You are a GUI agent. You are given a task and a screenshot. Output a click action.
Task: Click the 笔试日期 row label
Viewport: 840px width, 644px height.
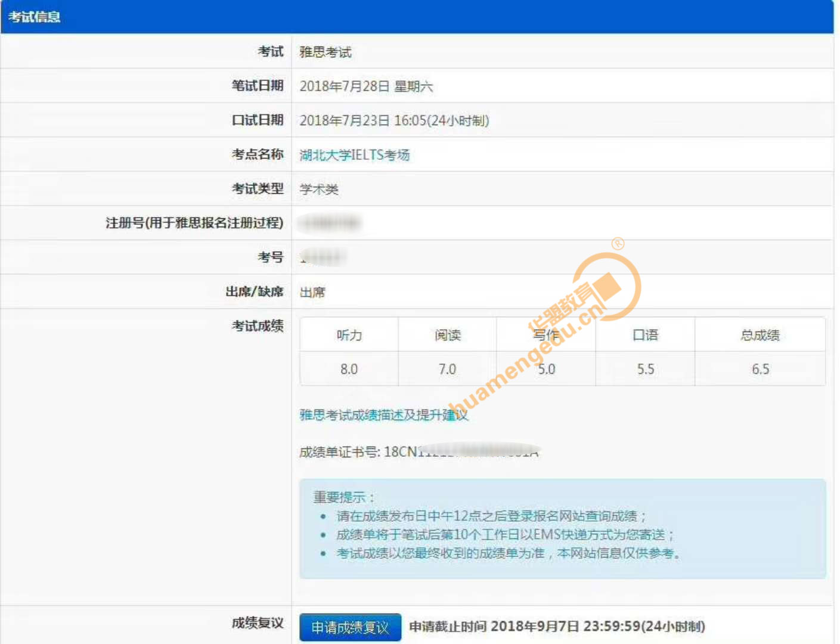click(x=258, y=86)
